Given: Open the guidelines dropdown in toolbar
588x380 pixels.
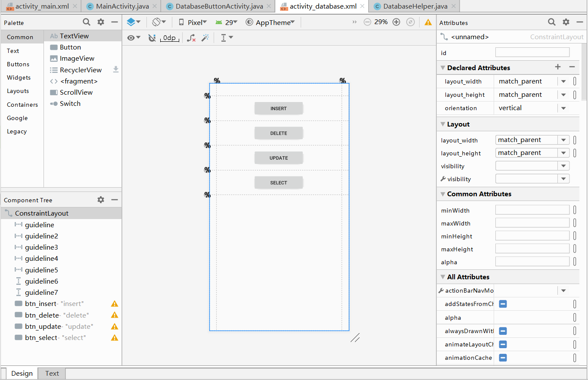Looking at the screenshot, I should tap(227, 38).
